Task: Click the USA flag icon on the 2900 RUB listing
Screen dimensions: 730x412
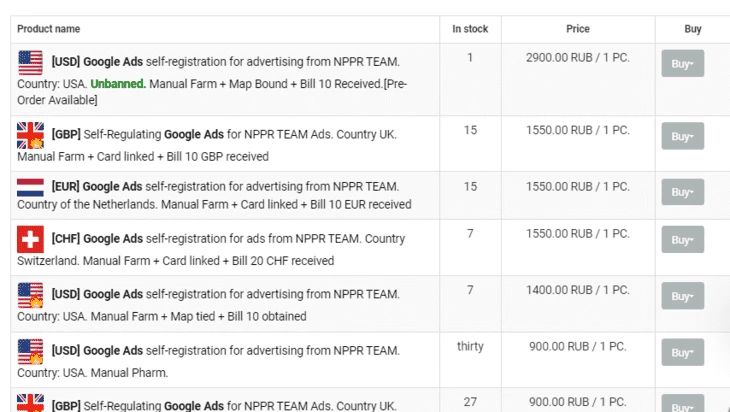Action: pyautogui.click(x=30, y=62)
